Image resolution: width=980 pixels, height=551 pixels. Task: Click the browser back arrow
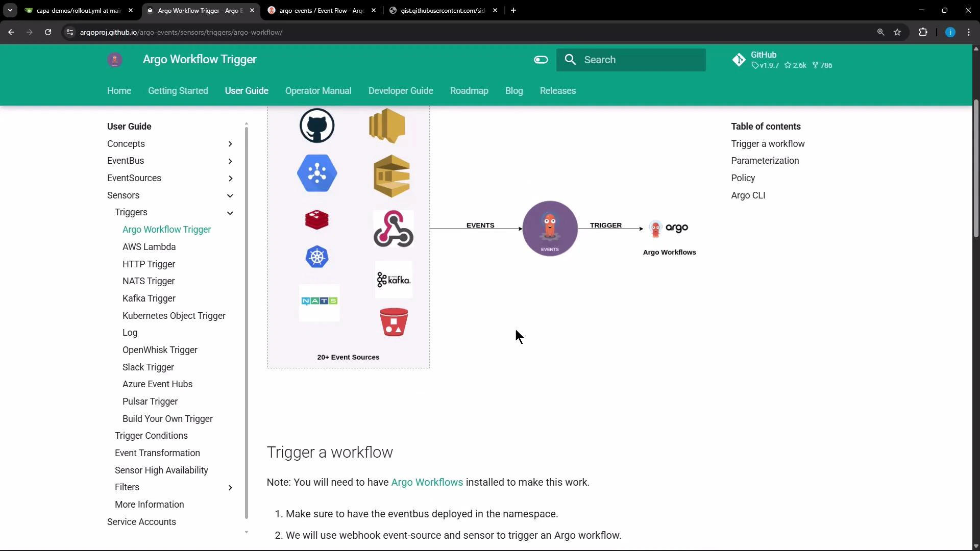11,32
